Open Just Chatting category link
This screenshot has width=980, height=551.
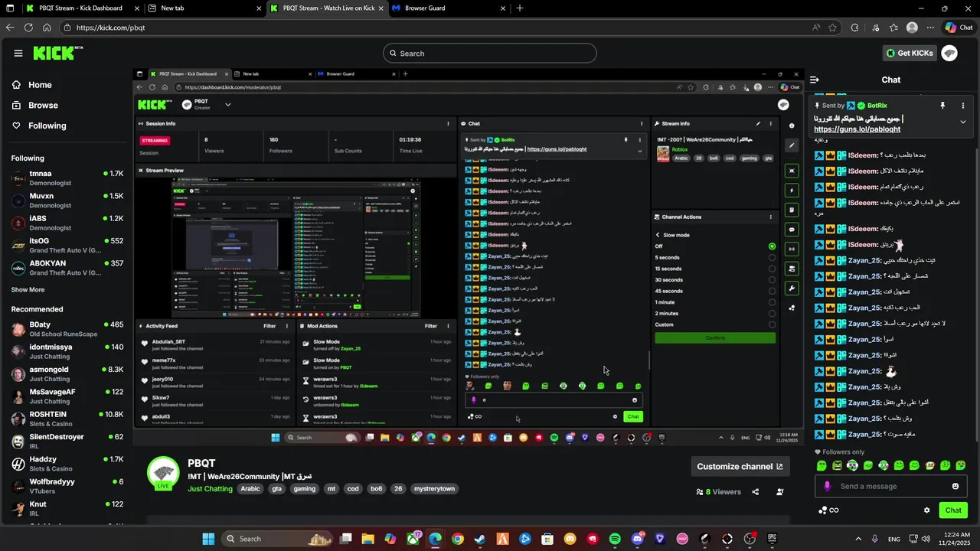tap(210, 489)
